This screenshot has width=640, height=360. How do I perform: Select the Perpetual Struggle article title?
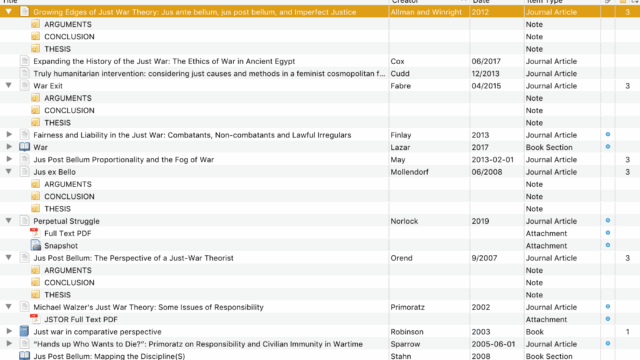[x=67, y=221]
